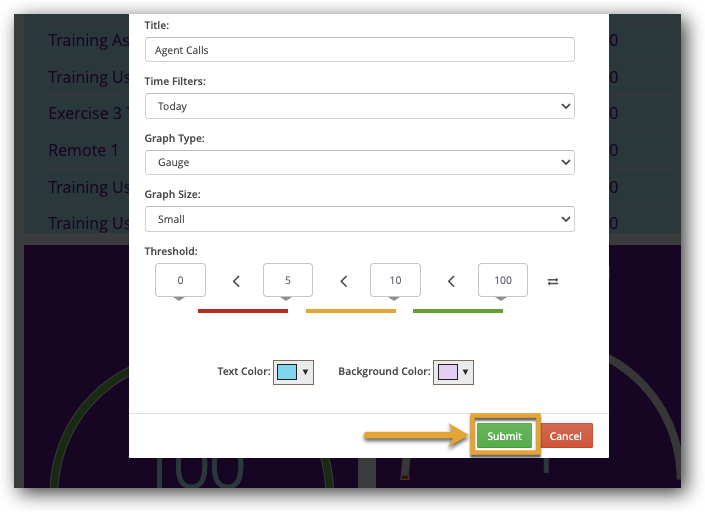Open the Graph Size dropdown showing Small

[359, 219]
